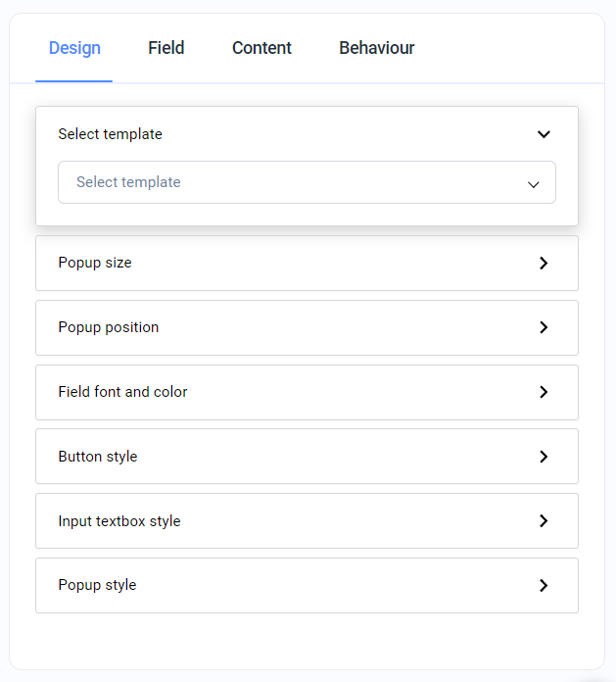
Task: Click the Select template section heading
Action: tap(110, 134)
